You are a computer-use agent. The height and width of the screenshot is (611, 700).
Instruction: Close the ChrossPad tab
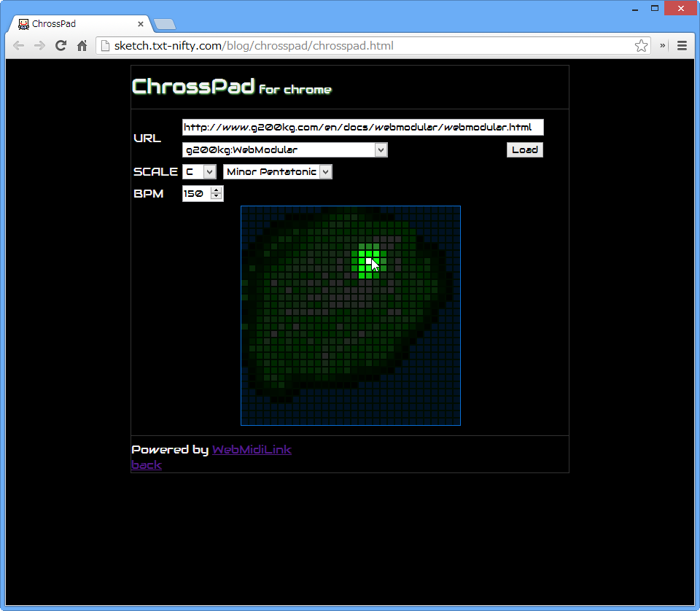(x=141, y=23)
